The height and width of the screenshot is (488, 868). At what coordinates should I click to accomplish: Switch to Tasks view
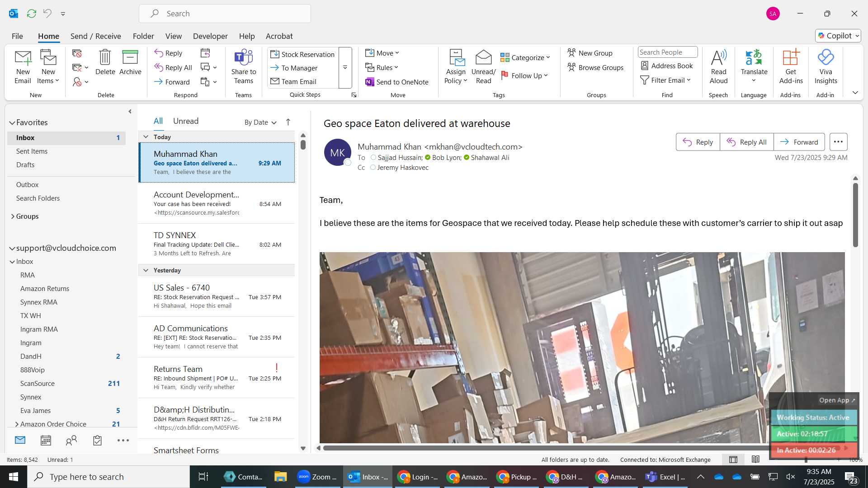[x=97, y=440]
